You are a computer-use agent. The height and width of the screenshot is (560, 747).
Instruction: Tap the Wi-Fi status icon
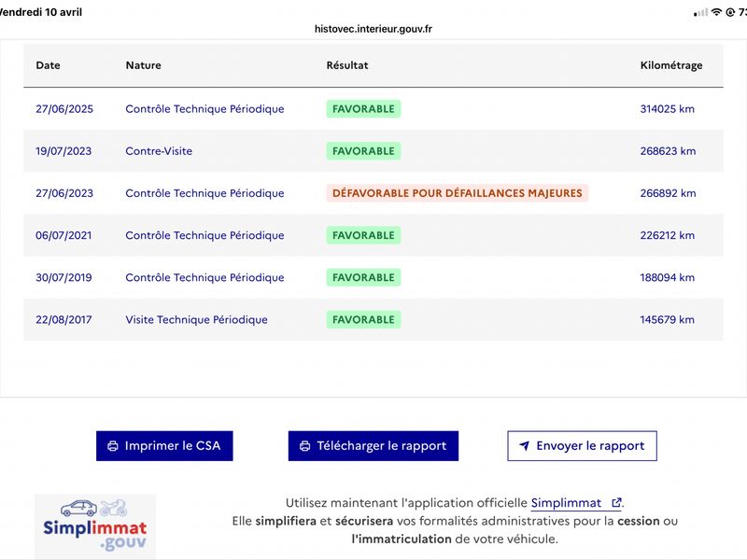(x=716, y=12)
